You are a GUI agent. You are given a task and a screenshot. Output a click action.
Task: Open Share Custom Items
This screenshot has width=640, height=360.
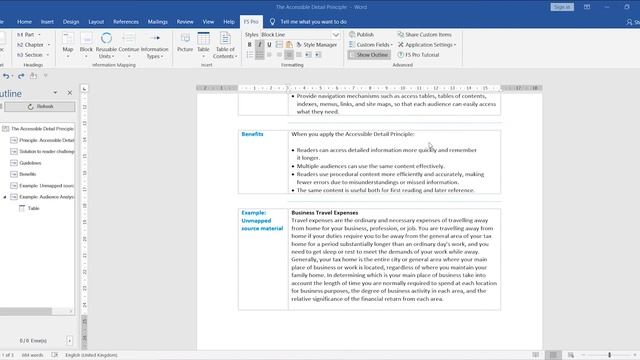click(x=424, y=35)
